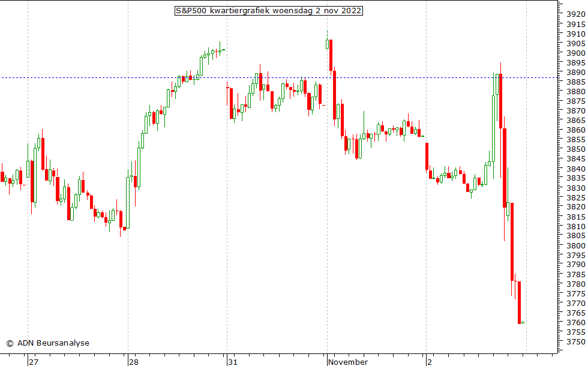Click the price label 3805

tap(575, 236)
